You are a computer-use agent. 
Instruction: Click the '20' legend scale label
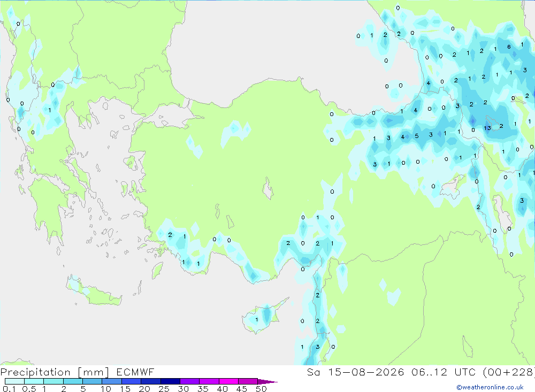click(144, 389)
